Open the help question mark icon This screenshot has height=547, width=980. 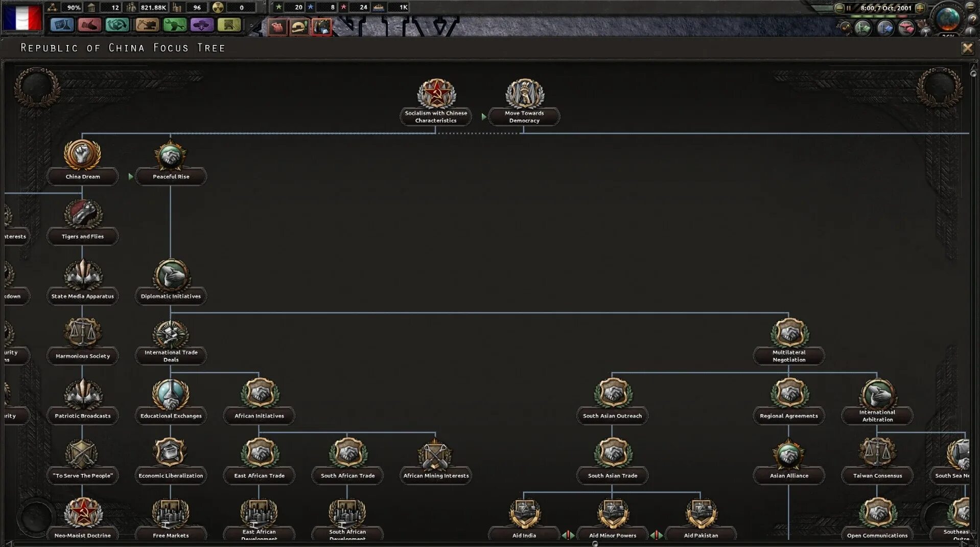[x=973, y=20]
